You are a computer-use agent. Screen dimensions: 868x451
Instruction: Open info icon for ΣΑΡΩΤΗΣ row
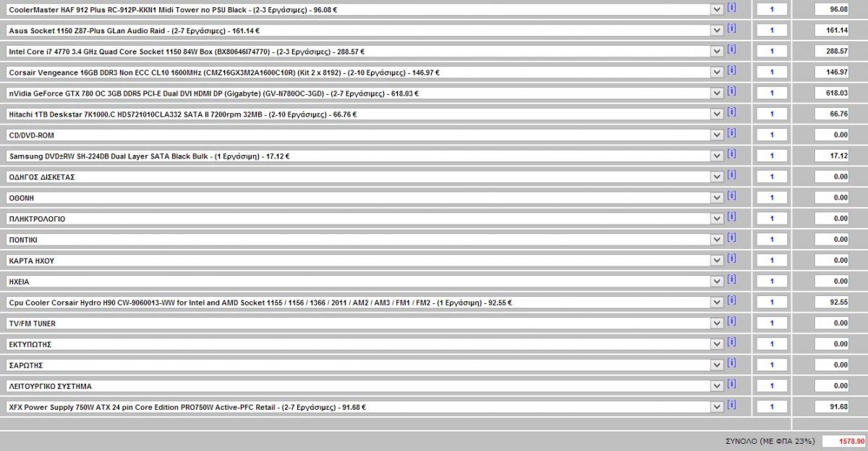pos(731,363)
